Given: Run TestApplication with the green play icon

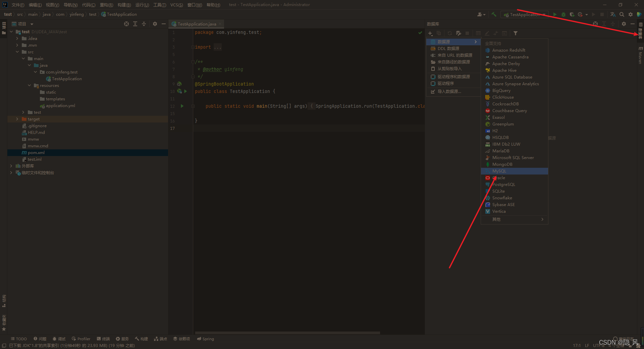Looking at the screenshot, I should (x=555, y=14).
